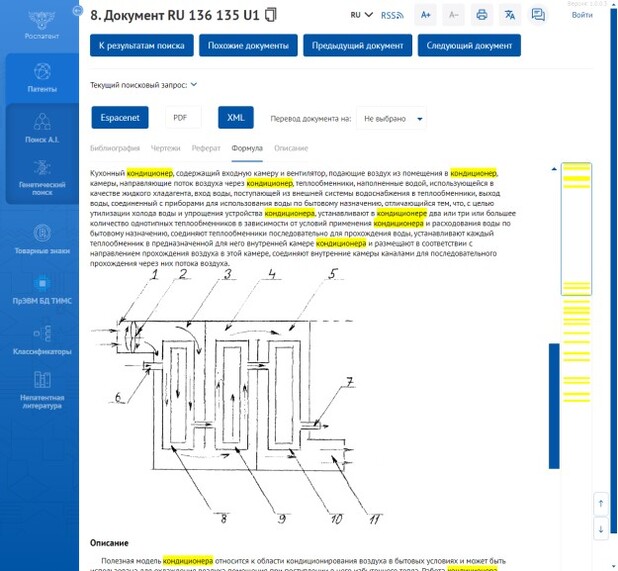
Task: Click the Описание section heading
Action: click(109, 543)
